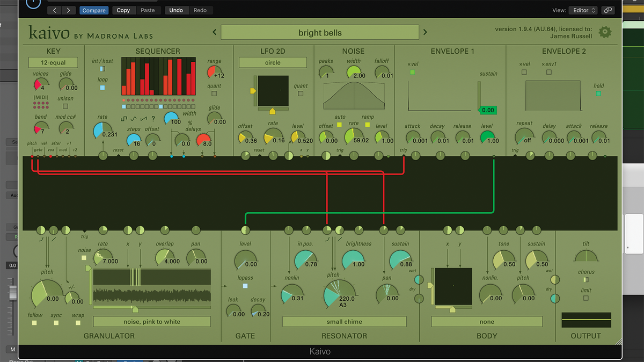Open Kaivo's settings gear icon
The height and width of the screenshot is (362, 644).
click(x=605, y=32)
